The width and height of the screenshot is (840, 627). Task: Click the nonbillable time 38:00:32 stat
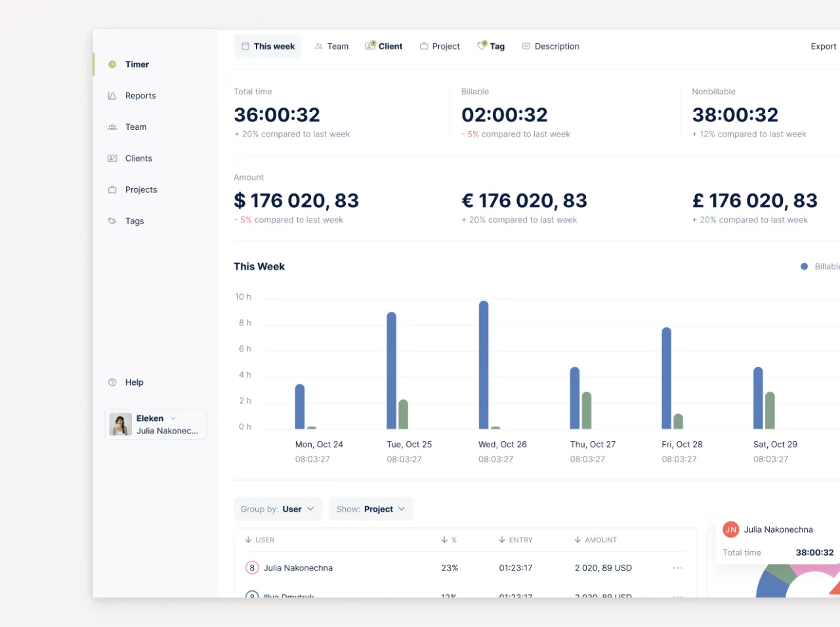click(x=735, y=115)
